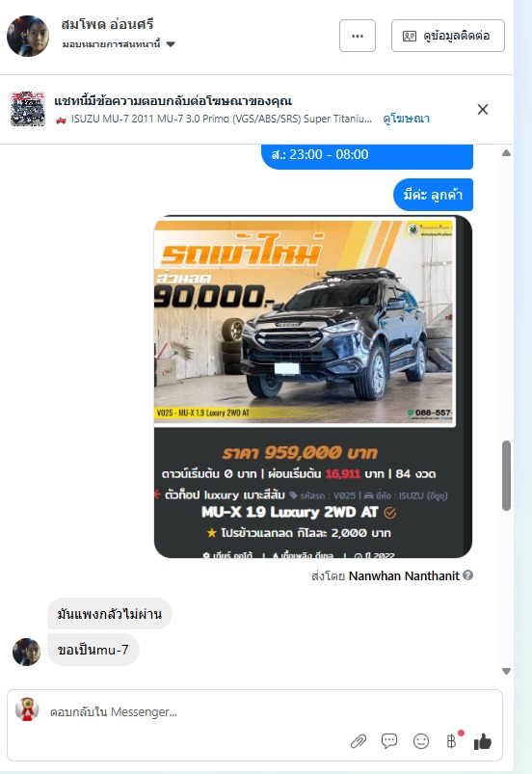Click the contact card icon in header
The image size is (532, 774).
(x=410, y=36)
